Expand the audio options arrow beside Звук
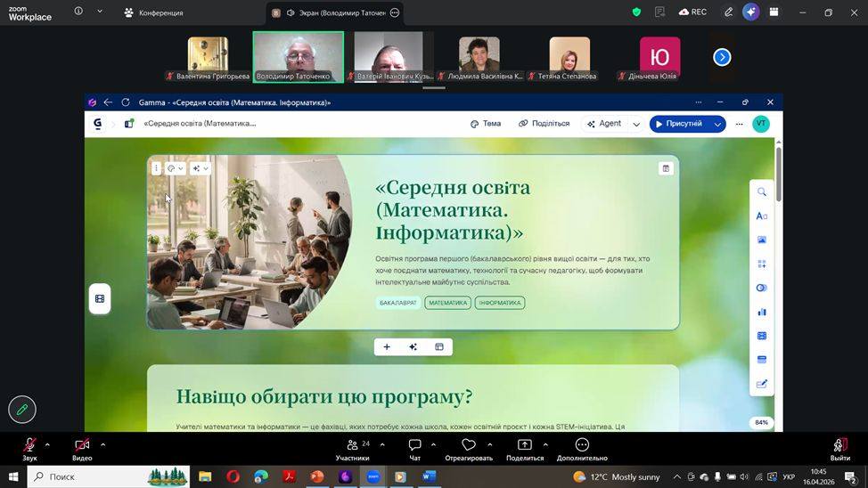 coord(47,444)
